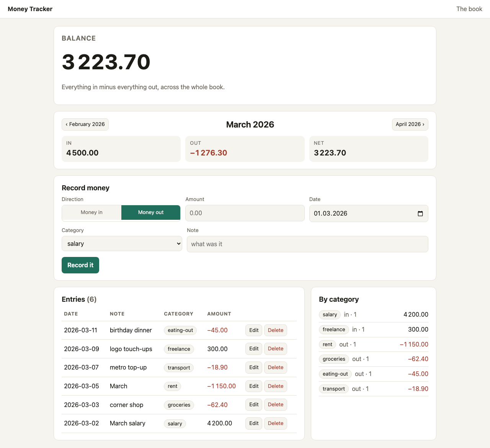Delete the logo touch-ups entry
490x448 pixels.
(x=276, y=349)
